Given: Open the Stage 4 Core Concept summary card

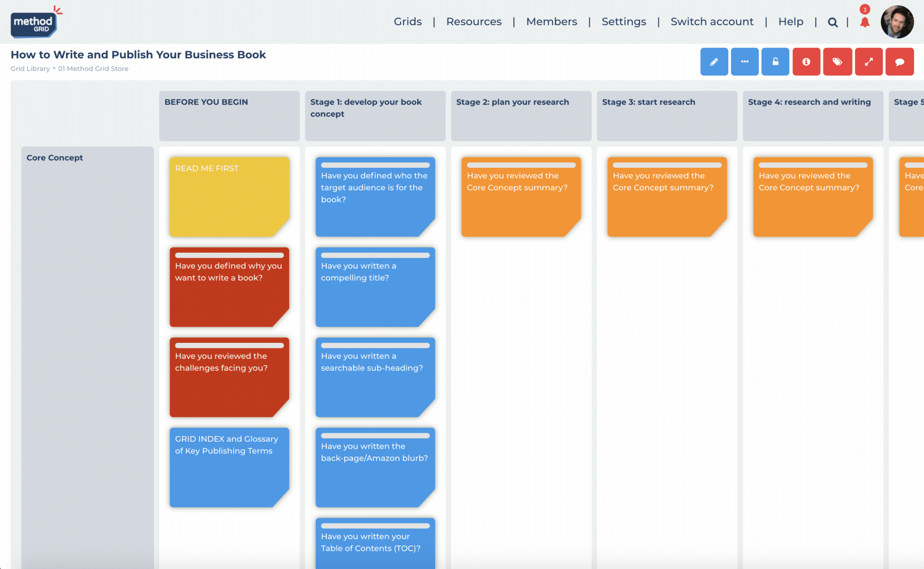Looking at the screenshot, I should tap(813, 197).
